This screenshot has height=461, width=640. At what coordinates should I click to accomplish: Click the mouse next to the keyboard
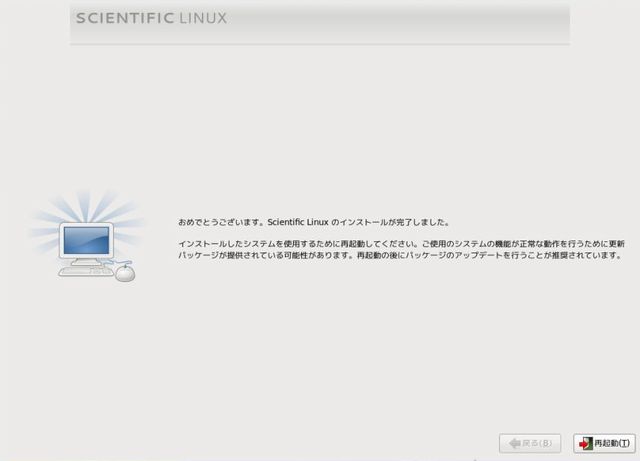[125, 273]
